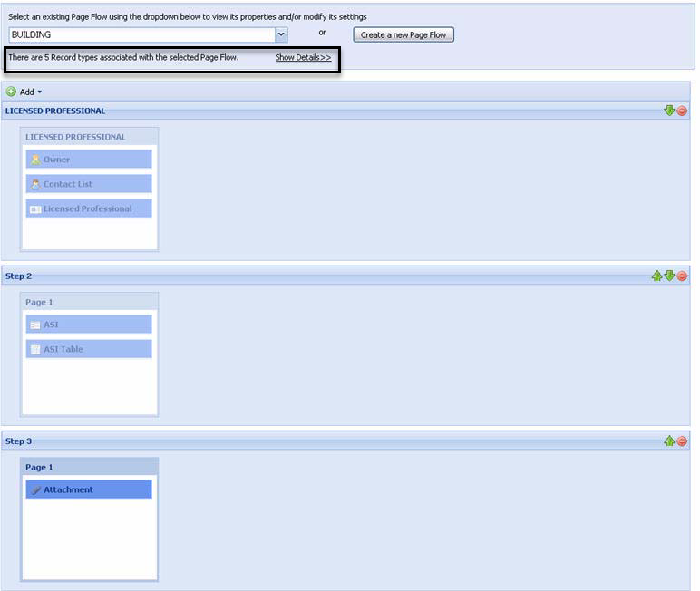Image resolution: width=700 pixels, height=591 pixels.
Task: Click Create a new Page Flow
Action: (403, 35)
